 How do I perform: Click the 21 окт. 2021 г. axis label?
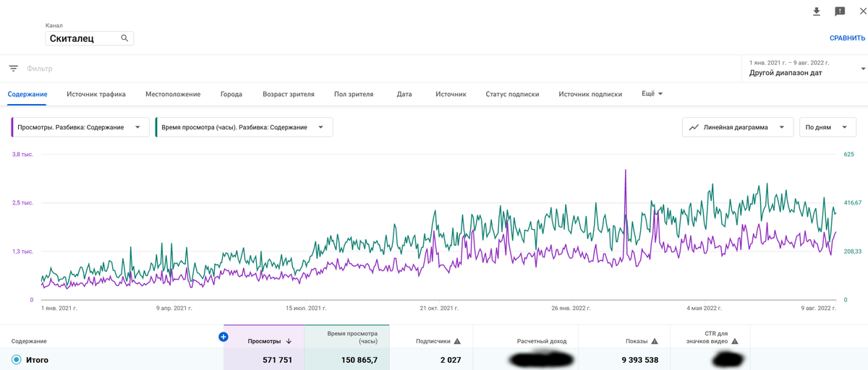(x=439, y=308)
